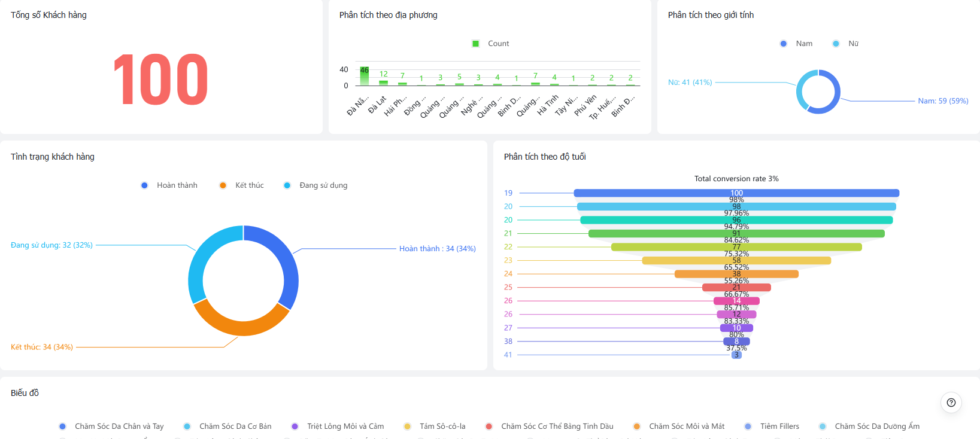This screenshot has width=980, height=439.
Task: Click the 'Đang sử dụng: 32 (32%)' label
Action: pyautogui.click(x=51, y=245)
